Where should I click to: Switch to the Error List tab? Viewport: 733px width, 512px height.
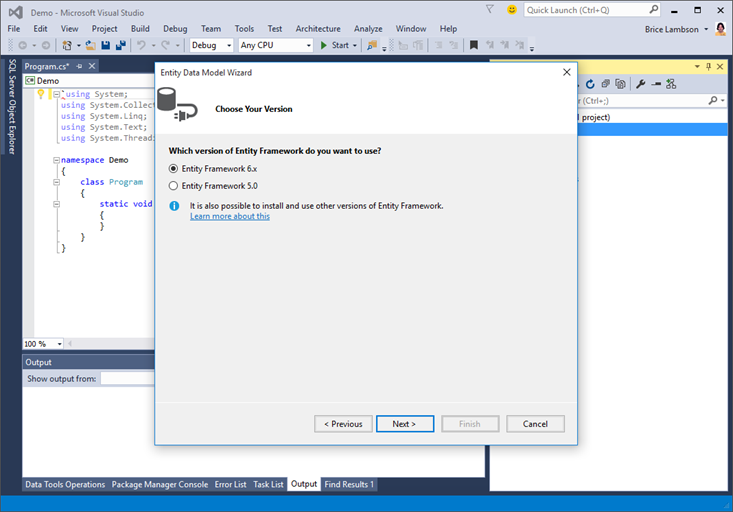[x=230, y=484]
